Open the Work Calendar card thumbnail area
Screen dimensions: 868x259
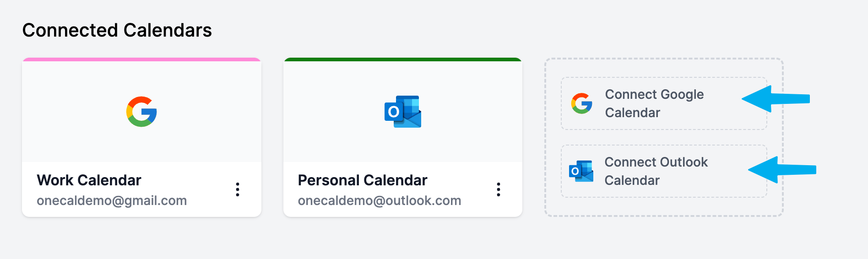(x=141, y=112)
